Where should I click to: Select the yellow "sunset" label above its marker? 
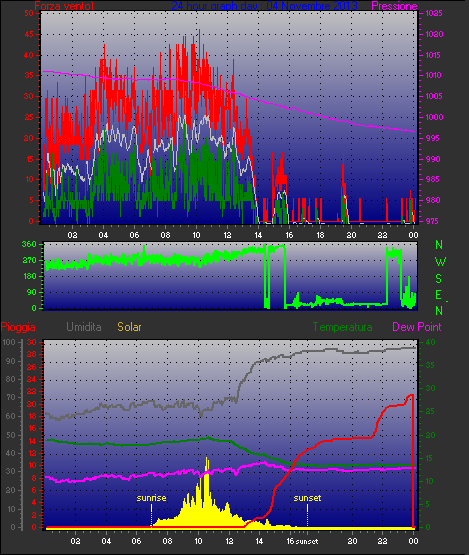307,498
